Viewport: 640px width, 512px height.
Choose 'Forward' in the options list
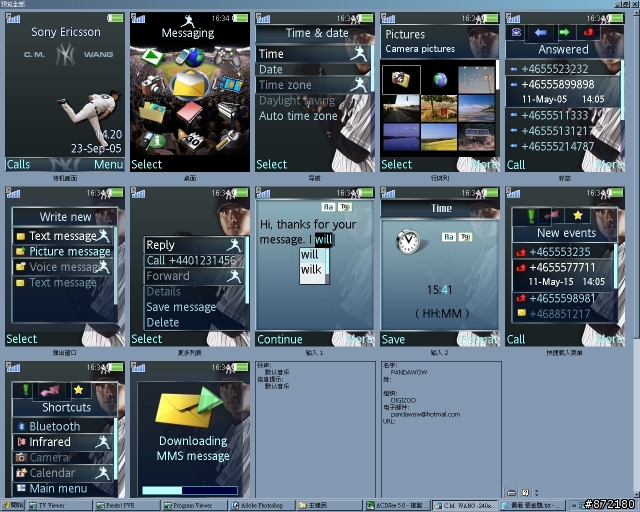pyautogui.click(x=194, y=276)
